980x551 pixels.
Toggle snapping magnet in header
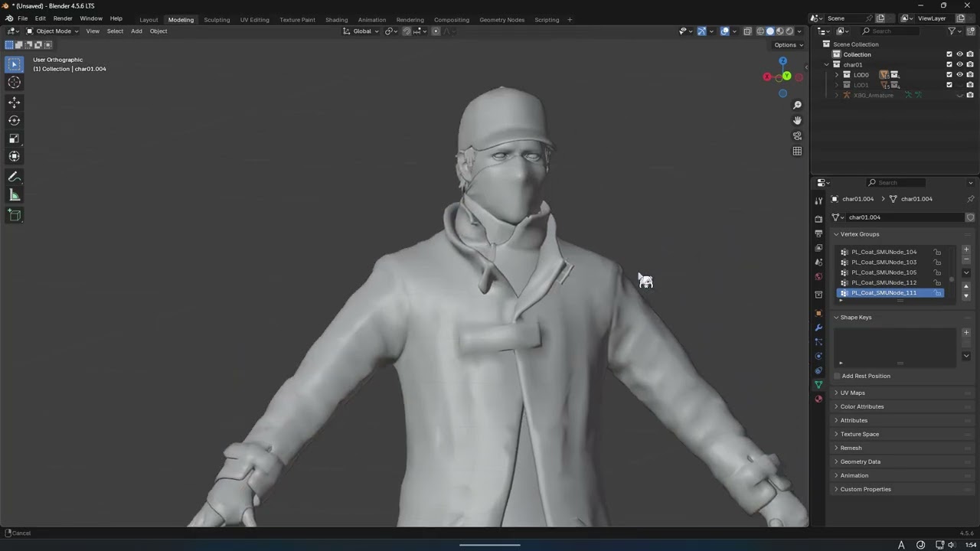coord(407,31)
